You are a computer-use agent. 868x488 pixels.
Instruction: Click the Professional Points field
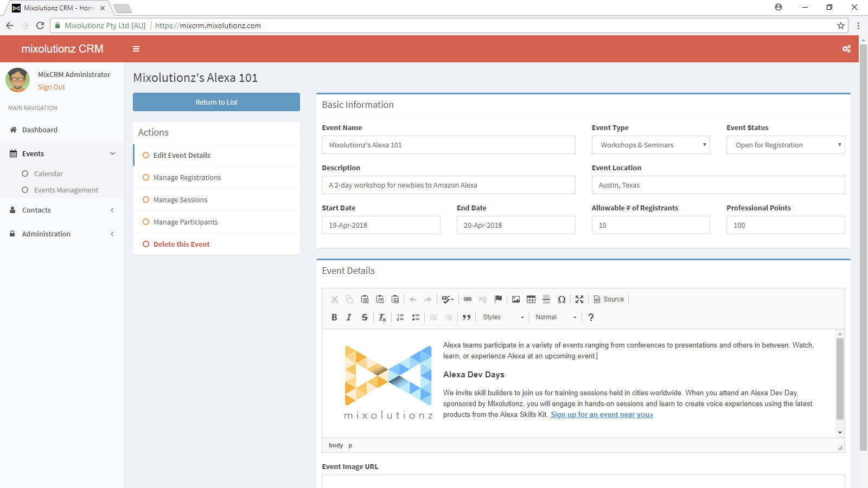tap(786, 225)
